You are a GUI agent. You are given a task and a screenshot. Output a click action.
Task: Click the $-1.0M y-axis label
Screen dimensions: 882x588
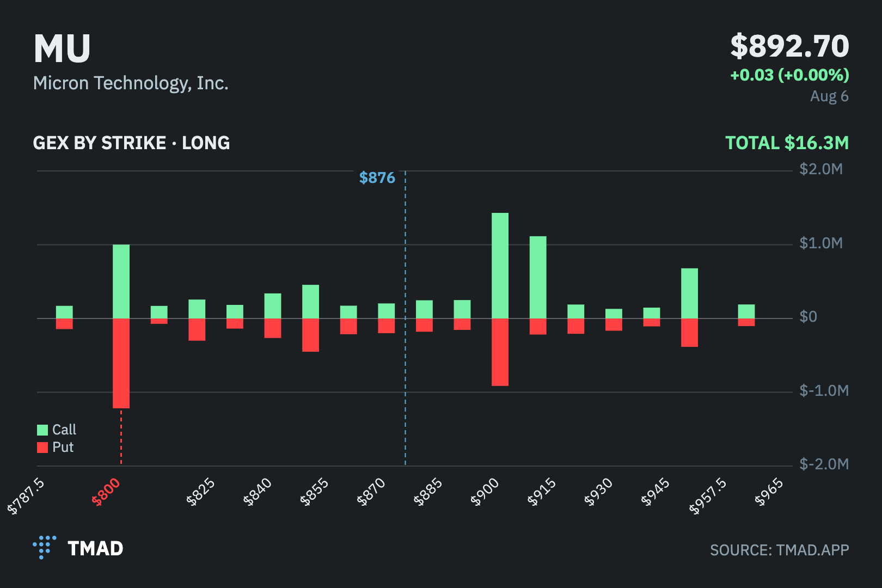824,391
